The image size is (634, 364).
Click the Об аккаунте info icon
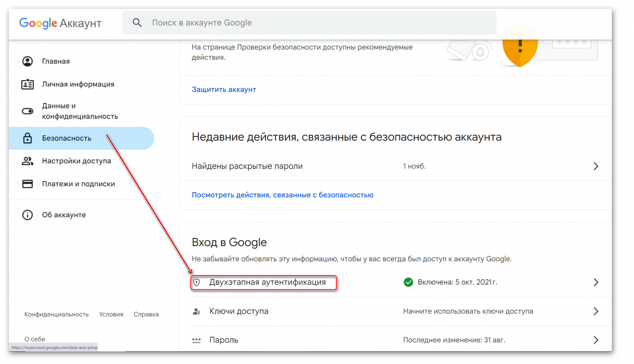[x=28, y=215]
